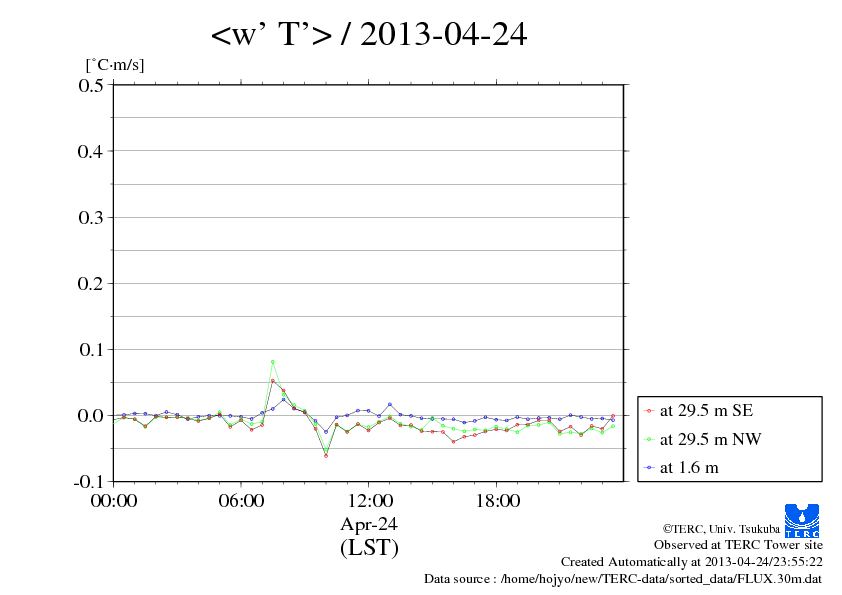Click the red legend marker for SE
842x595 pixels.
click(649, 411)
